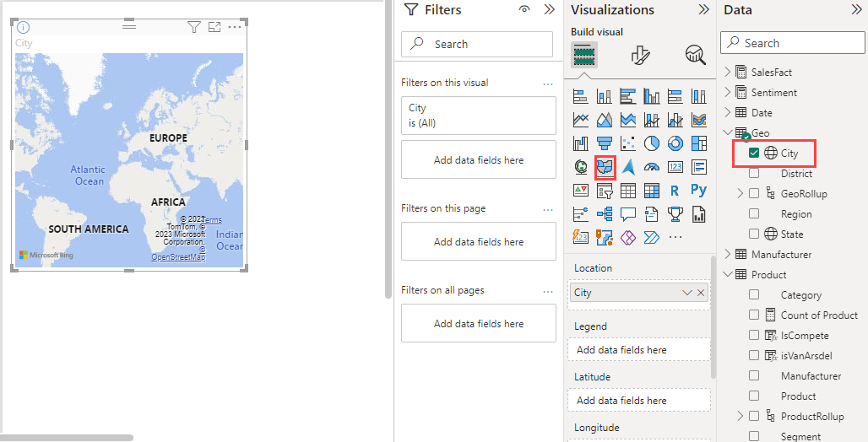868x442 pixels.
Task: Select the Decomposition tree visual
Action: tap(604, 213)
